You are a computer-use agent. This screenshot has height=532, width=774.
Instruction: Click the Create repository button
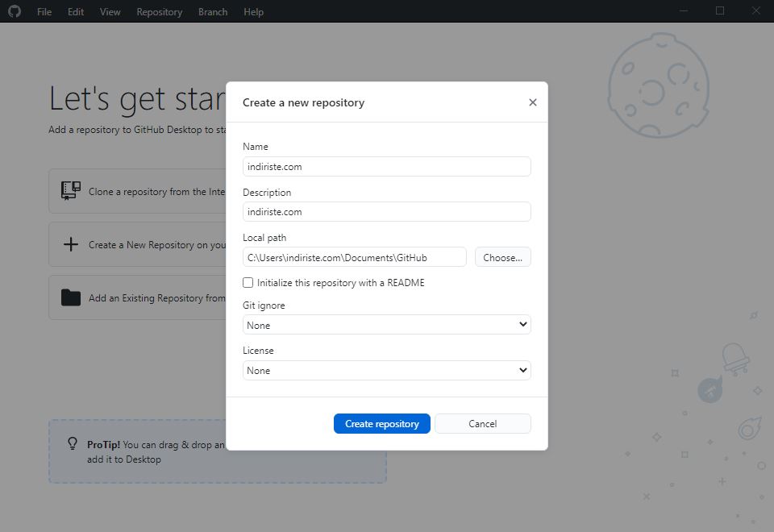(x=382, y=423)
